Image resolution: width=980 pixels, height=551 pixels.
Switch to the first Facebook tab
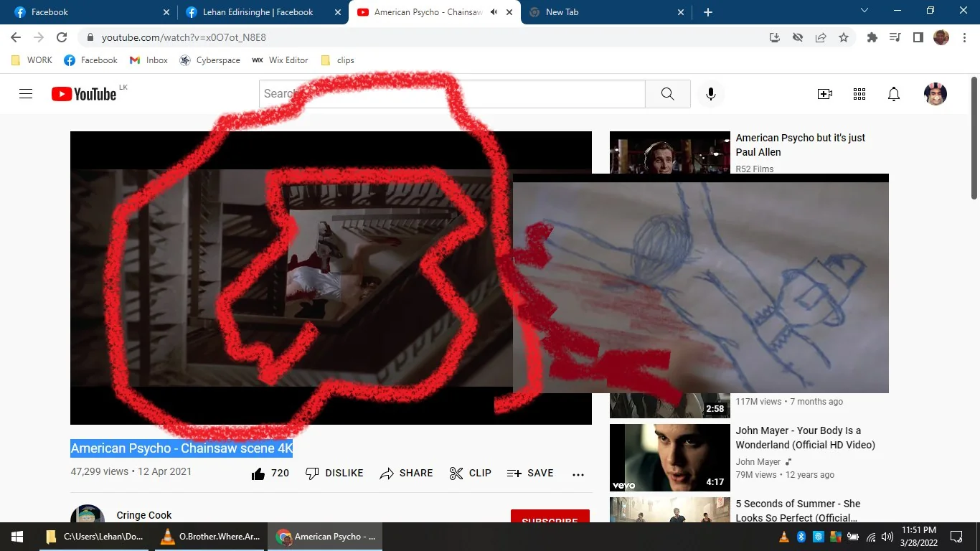[89, 12]
